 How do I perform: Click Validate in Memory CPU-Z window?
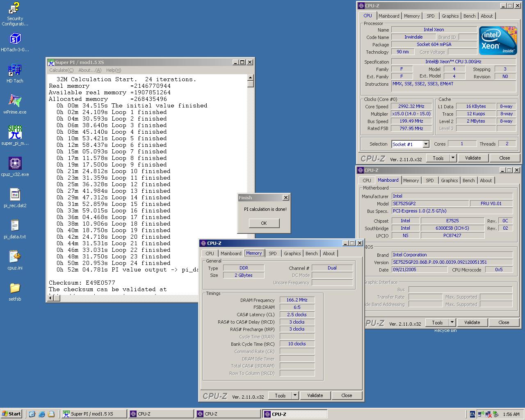pos(315,395)
